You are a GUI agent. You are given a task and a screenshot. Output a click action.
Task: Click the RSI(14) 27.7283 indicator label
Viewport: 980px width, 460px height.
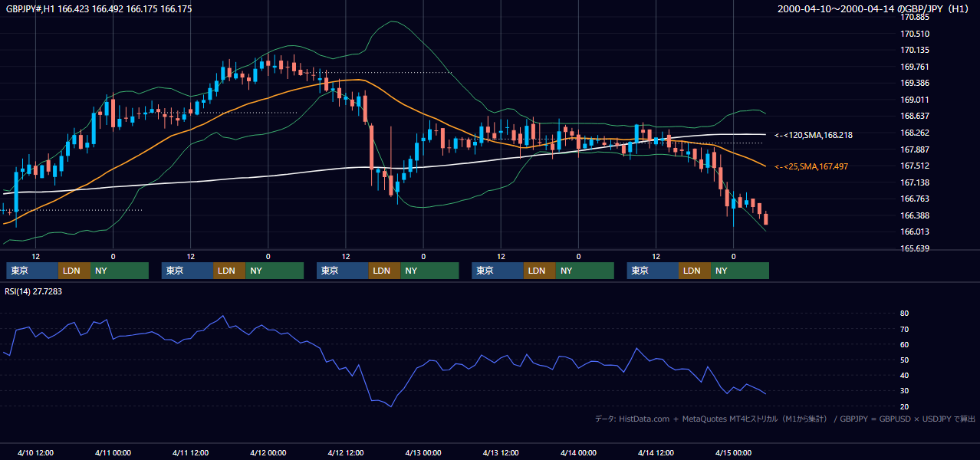coord(34,291)
